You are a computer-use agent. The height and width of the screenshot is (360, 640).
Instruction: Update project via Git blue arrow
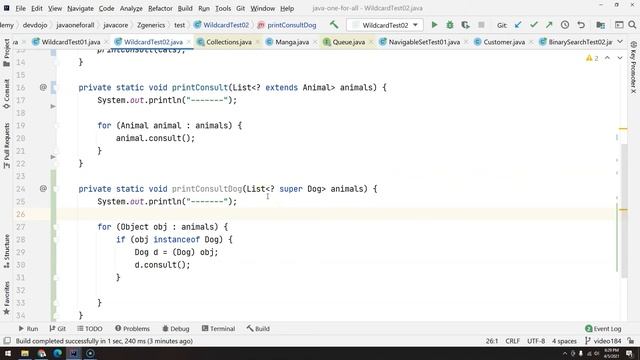[518, 25]
